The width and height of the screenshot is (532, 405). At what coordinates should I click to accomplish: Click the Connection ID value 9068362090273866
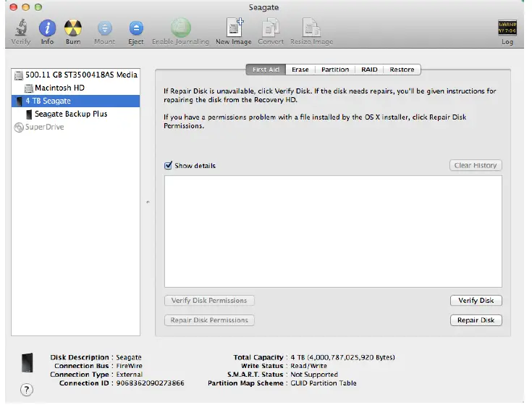(151, 383)
